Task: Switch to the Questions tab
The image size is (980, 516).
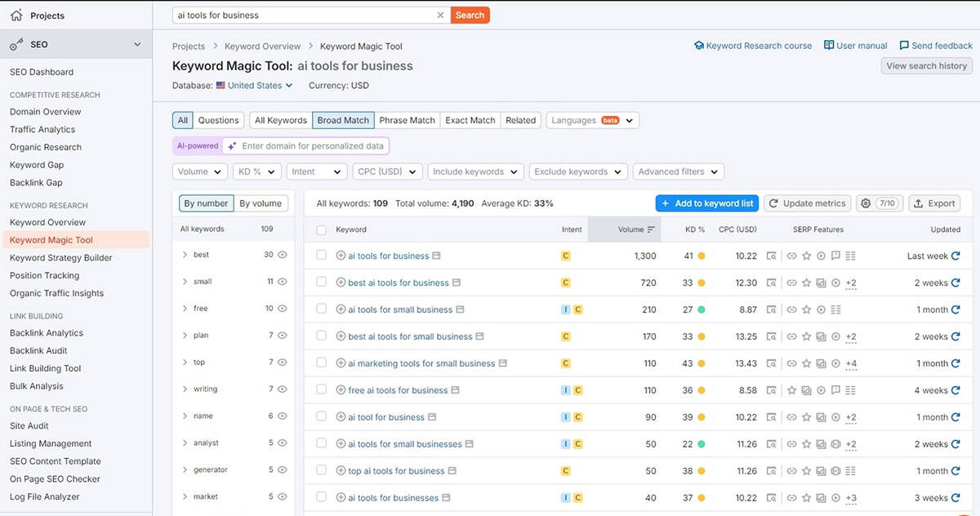Action: pos(219,120)
